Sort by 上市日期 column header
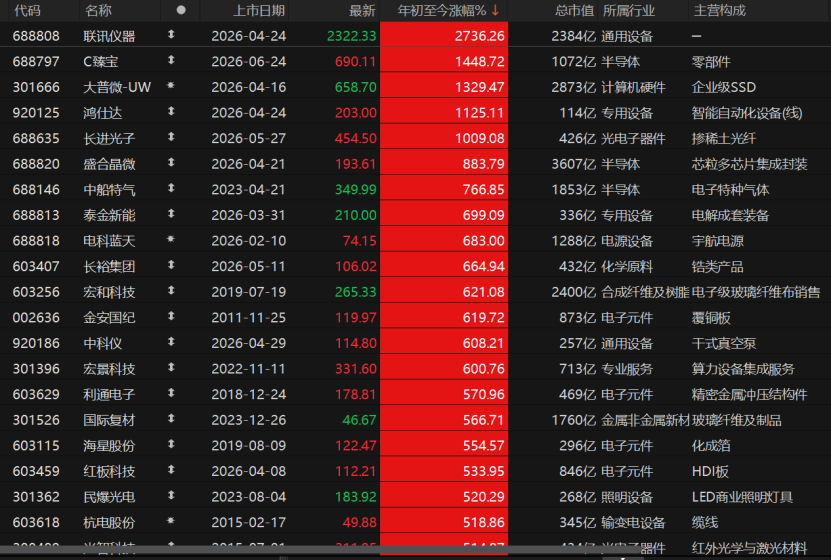The width and height of the screenshot is (831, 560). click(x=259, y=11)
